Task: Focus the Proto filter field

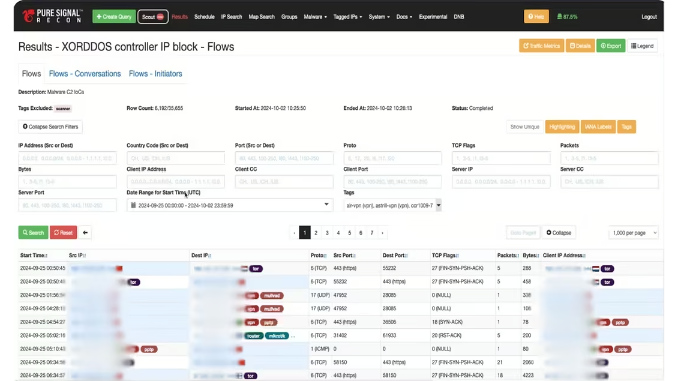Action: [x=393, y=158]
